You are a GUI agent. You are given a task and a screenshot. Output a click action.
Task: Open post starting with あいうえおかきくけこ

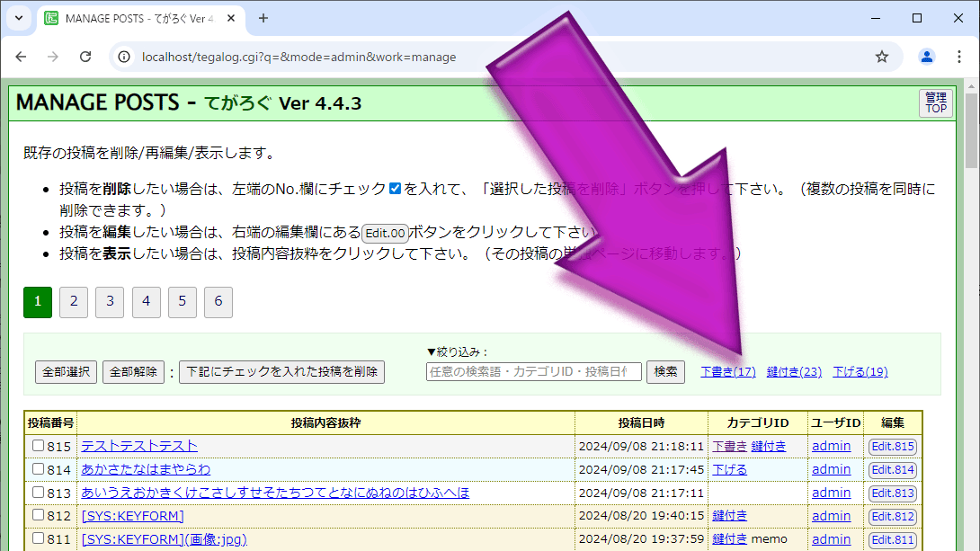tap(275, 493)
